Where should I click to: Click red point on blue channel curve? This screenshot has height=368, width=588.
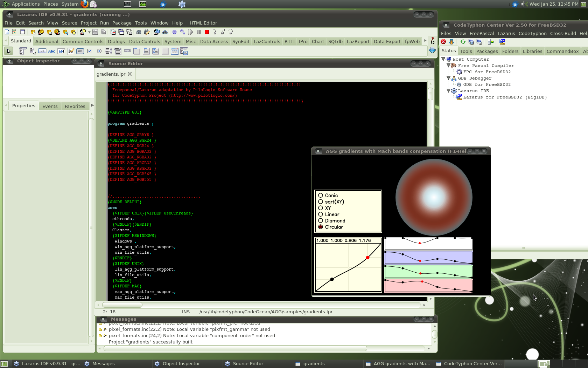point(420,261)
